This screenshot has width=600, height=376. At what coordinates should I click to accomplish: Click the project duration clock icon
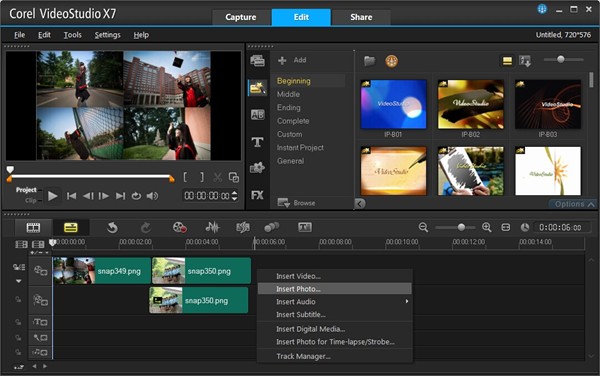coord(525,228)
